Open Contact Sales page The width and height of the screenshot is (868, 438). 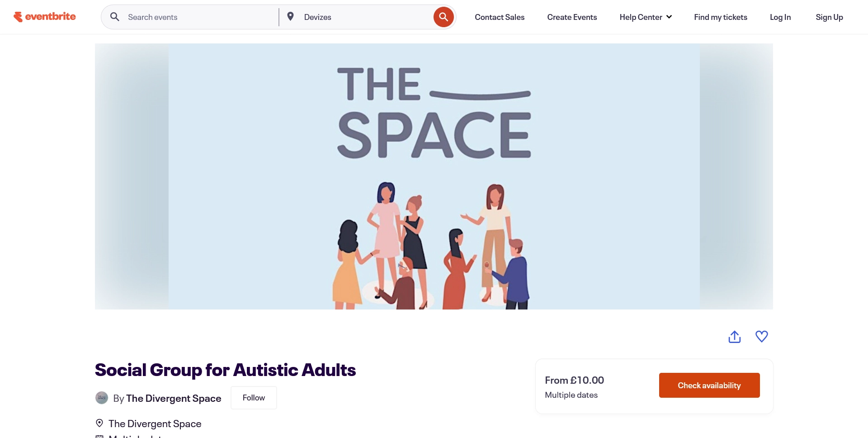coord(500,17)
